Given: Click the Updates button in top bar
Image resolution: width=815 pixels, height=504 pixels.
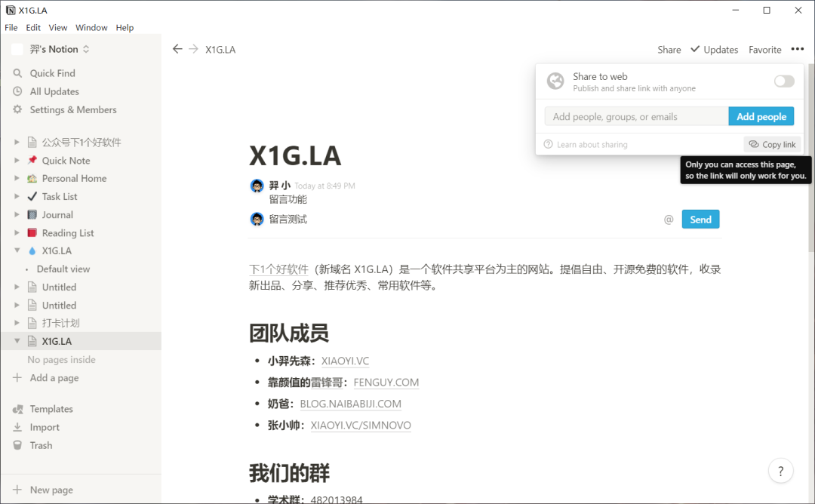Looking at the screenshot, I should pos(714,49).
